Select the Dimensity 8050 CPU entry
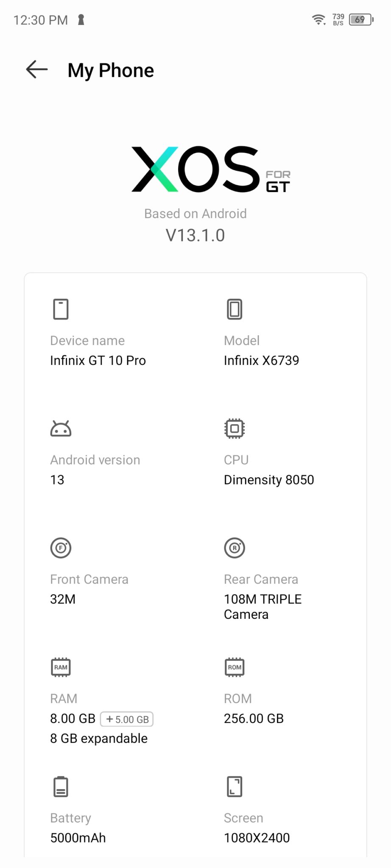Viewport: 391px width, 868px height. point(269,480)
